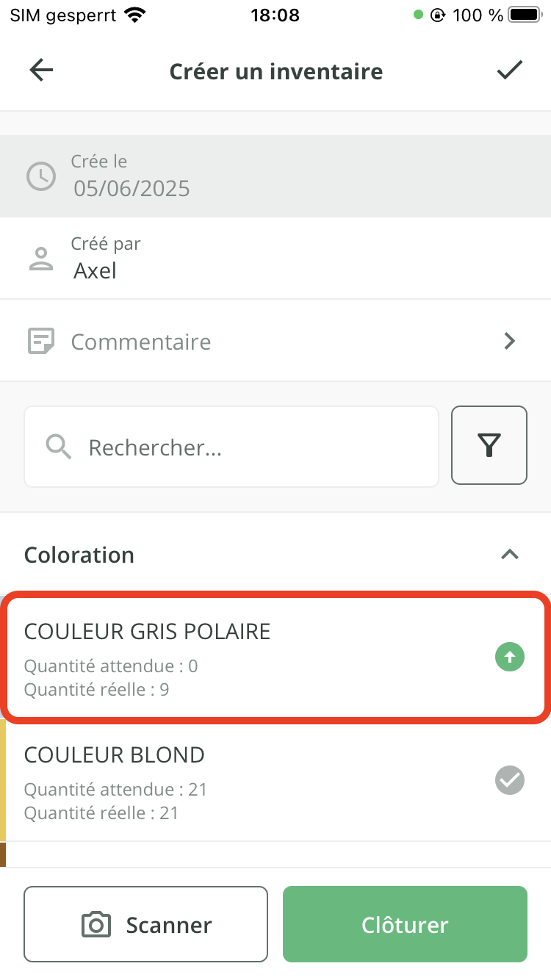
Task: Select the COULEUR GRIS POLAIRE item
Action: pos(220,657)
